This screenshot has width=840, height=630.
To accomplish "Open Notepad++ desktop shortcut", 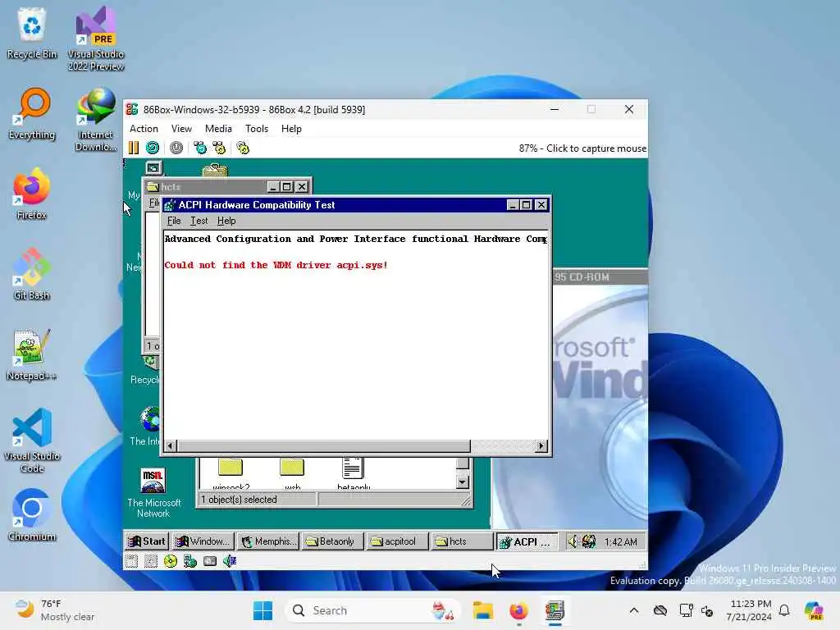I will [32, 355].
